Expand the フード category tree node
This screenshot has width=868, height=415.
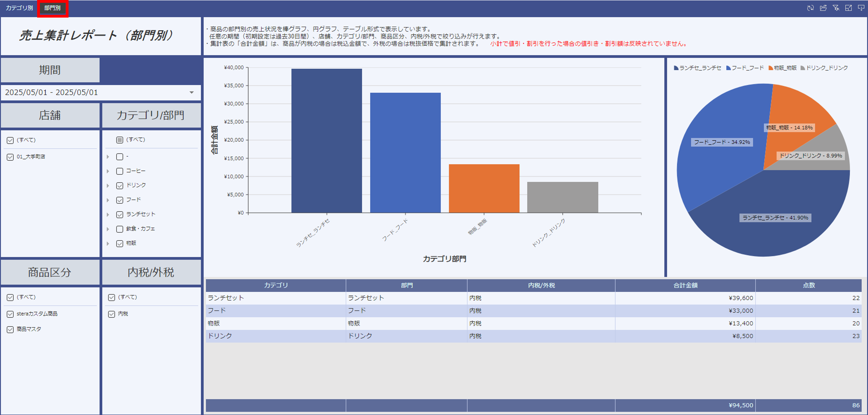pyautogui.click(x=108, y=200)
